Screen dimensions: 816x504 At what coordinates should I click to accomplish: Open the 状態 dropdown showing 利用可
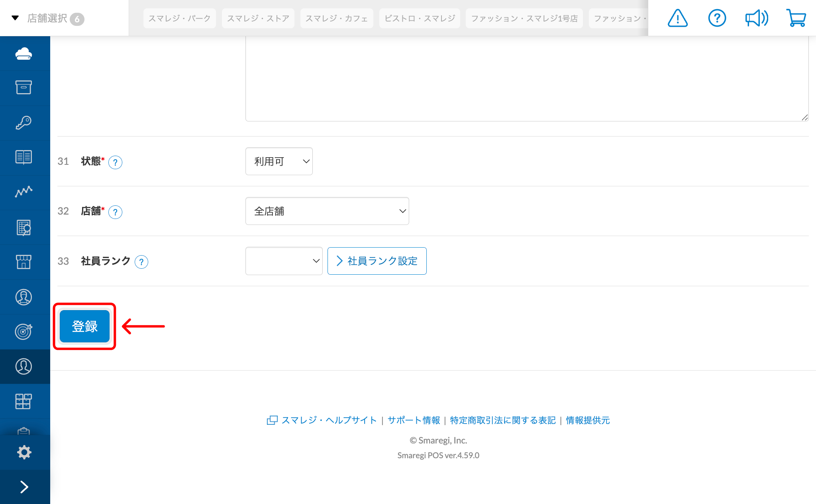[279, 161]
